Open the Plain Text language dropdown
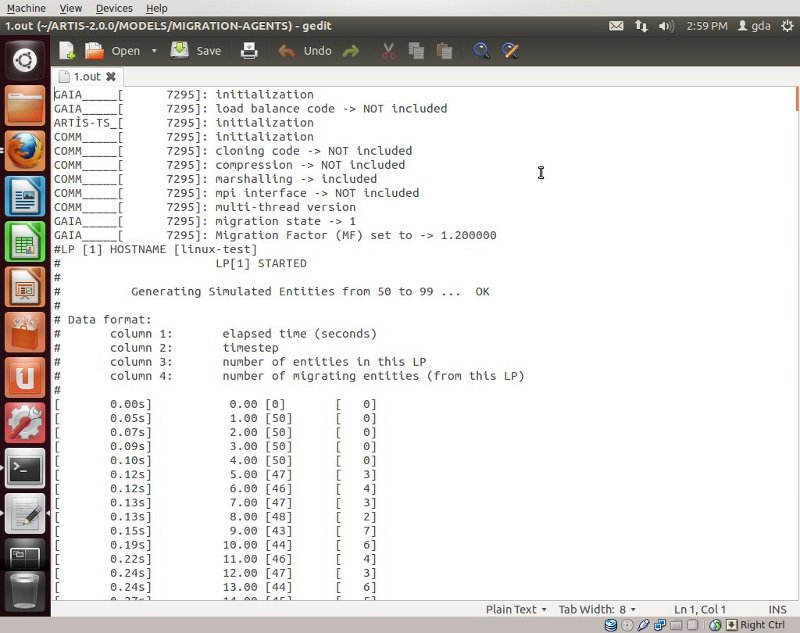This screenshot has height=633, width=800. point(516,609)
